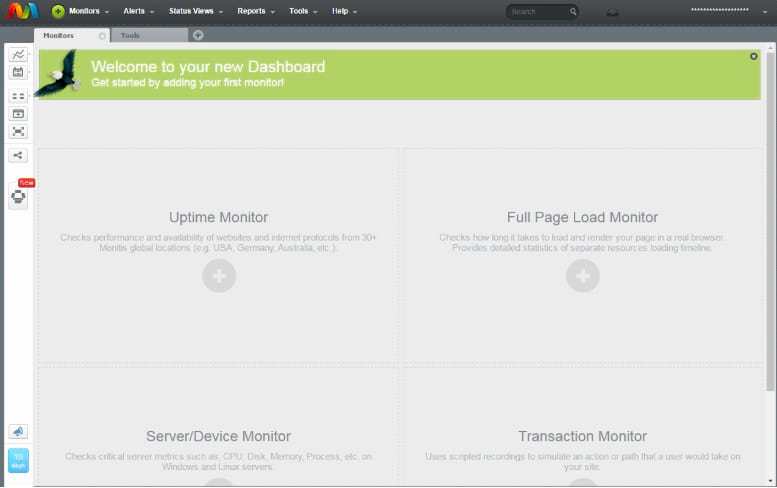Click the scrollbar down arrow
The width and height of the screenshot is (777, 488).
pyautogui.click(x=771, y=481)
